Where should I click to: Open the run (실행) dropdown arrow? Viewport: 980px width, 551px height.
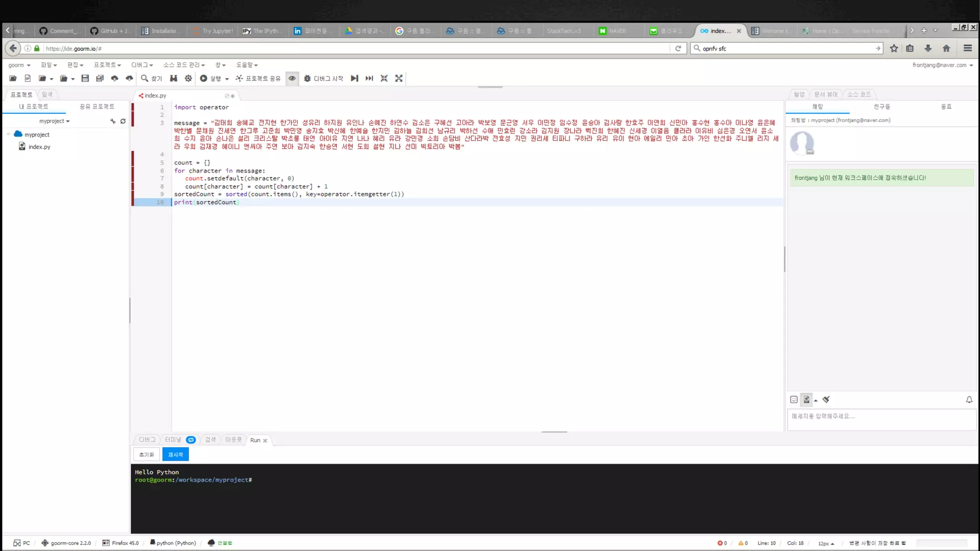[x=227, y=79]
